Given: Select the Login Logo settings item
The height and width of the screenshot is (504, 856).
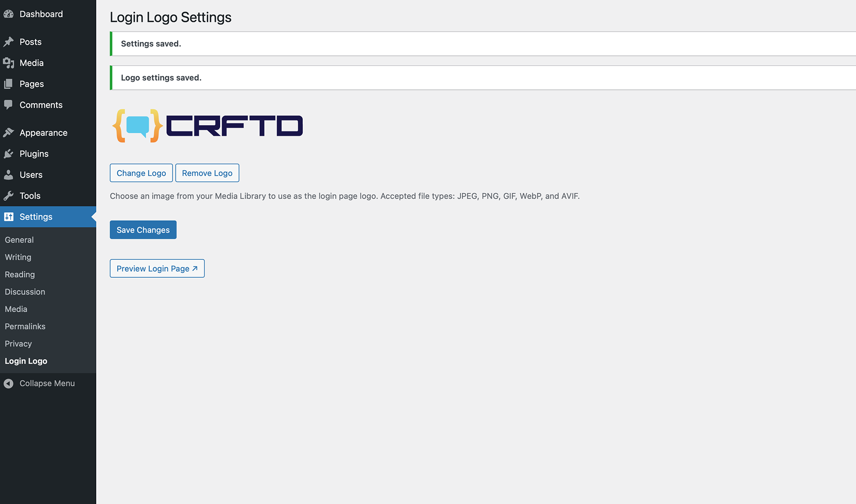Looking at the screenshot, I should pyautogui.click(x=25, y=361).
